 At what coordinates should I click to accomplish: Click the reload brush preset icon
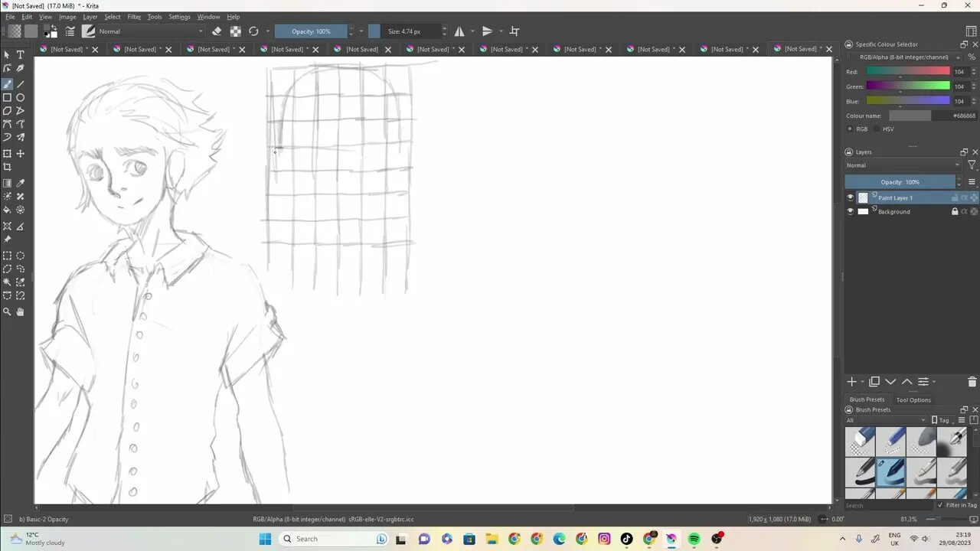point(253,31)
